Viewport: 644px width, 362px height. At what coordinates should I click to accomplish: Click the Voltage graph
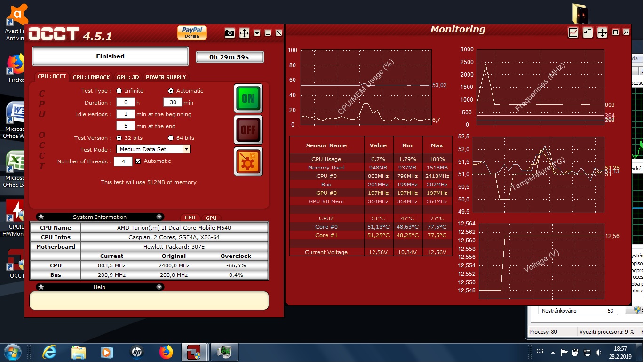coord(541,261)
